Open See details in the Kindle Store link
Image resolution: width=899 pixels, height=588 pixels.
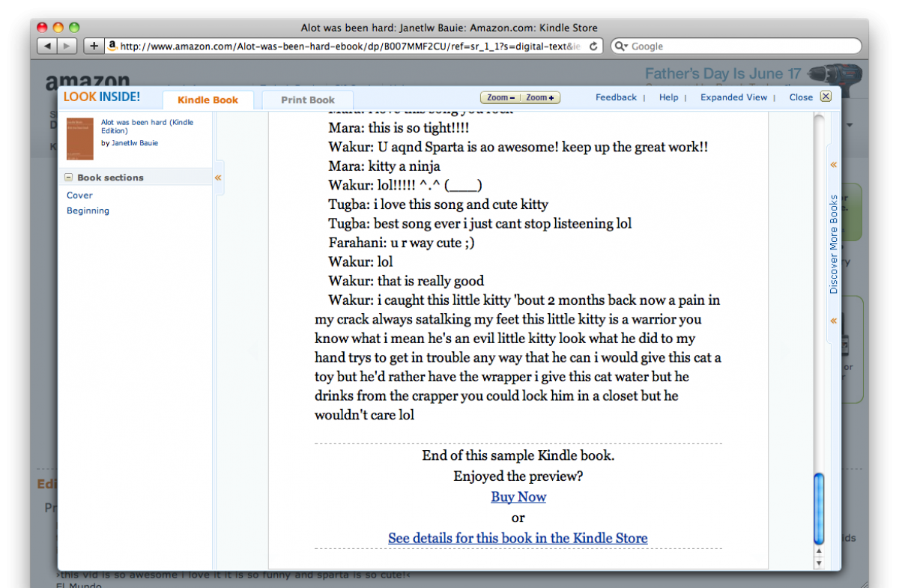tap(518, 538)
